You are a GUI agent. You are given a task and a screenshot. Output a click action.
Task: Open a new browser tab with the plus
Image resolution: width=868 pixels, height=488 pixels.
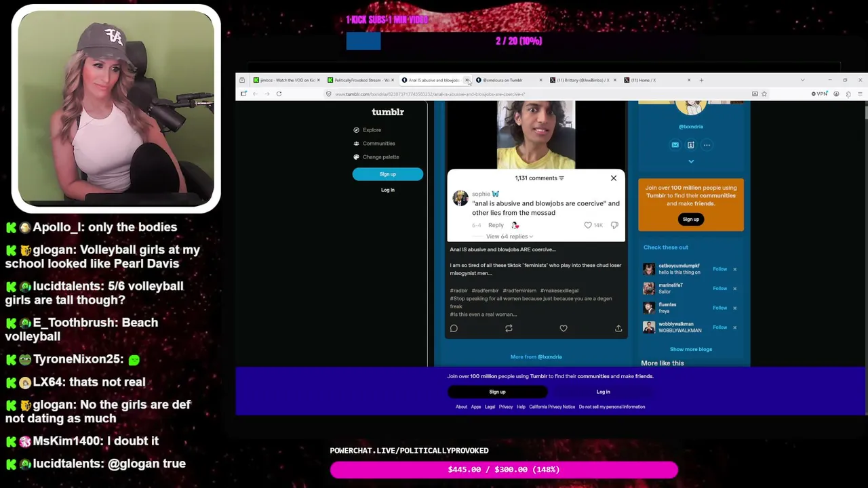[701, 80]
